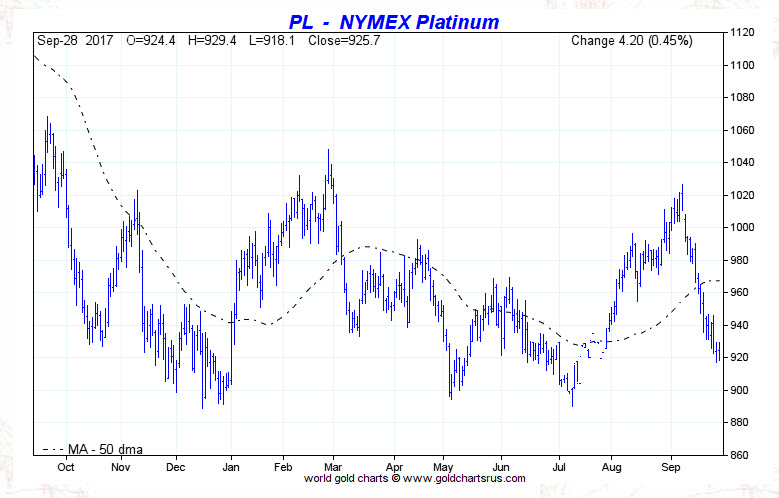Click the 1040 price axis label
779x498 pixels.
[742, 163]
